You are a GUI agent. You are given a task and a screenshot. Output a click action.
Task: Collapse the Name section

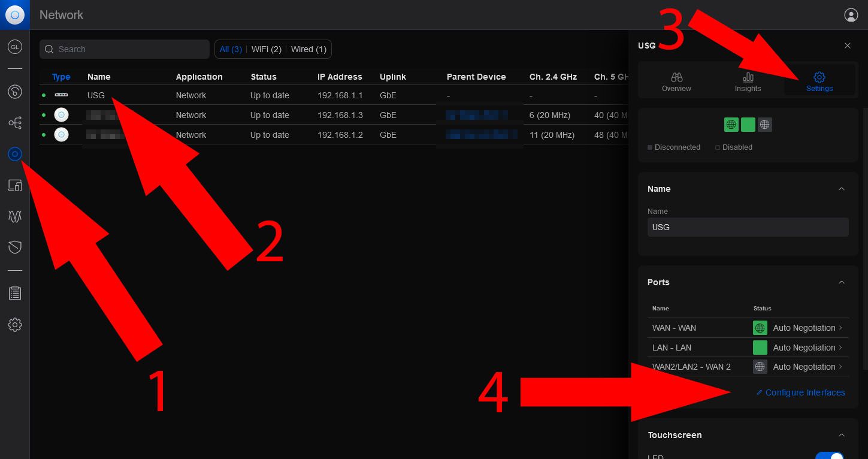click(841, 189)
